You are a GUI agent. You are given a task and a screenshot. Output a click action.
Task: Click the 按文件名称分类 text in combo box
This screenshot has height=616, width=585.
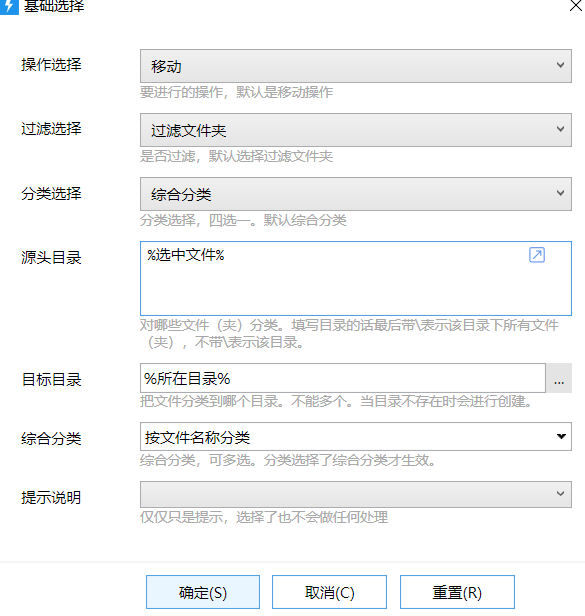tap(197, 437)
